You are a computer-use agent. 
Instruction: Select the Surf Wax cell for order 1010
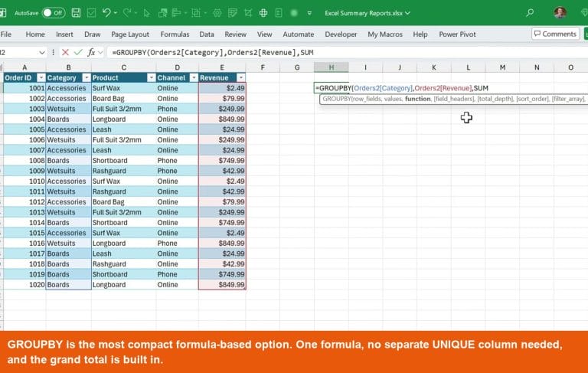coord(124,182)
